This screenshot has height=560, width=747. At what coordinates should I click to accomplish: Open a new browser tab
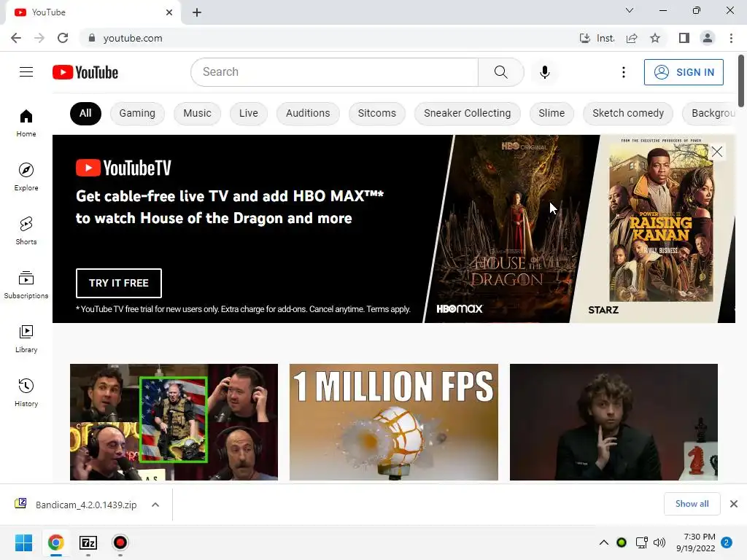[x=197, y=12]
